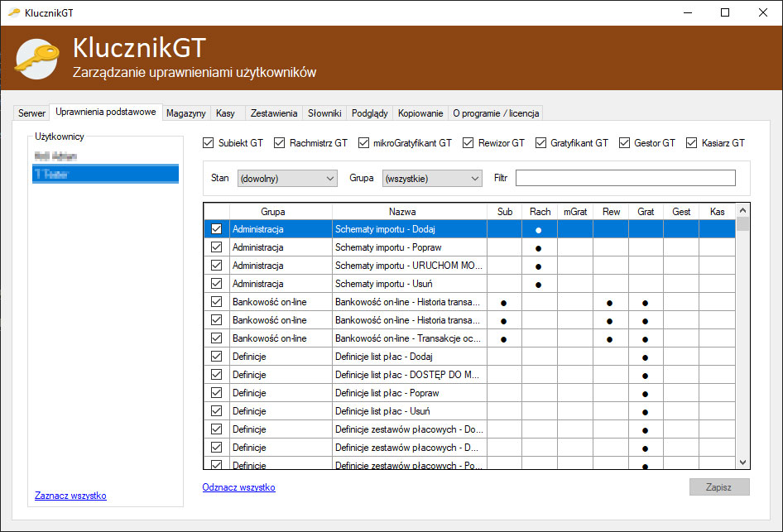The width and height of the screenshot is (783, 532).
Task: Click Rew dot for Bankowość on-line - Transakcje row
Action: (610, 339)
